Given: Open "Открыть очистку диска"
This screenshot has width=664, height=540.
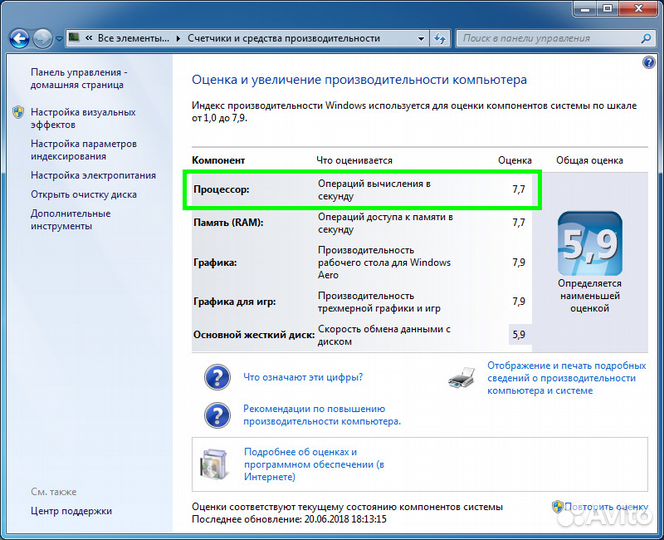Looking at the screenshot, I should click(83, 194).
